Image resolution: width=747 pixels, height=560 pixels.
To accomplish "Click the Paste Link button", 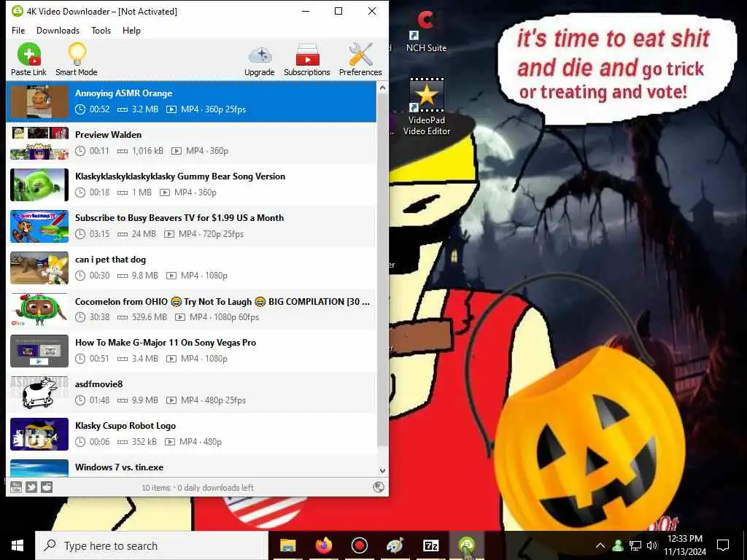I will coord(28,59).
